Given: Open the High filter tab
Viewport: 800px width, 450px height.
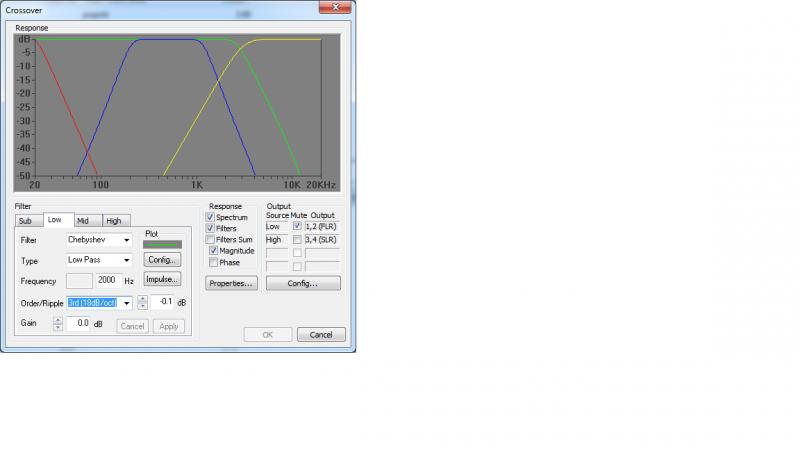Looking at the screenshot, I should click(x=116, y=221).
